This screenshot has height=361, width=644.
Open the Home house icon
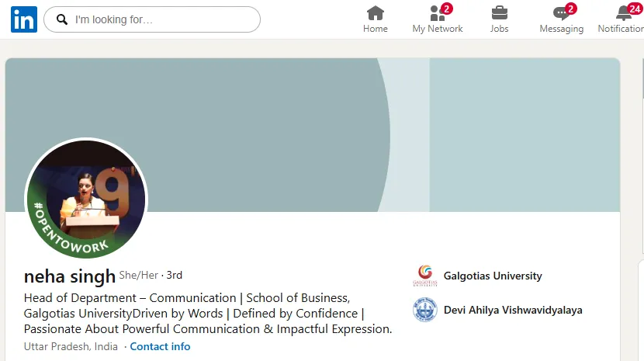[376, 12]
